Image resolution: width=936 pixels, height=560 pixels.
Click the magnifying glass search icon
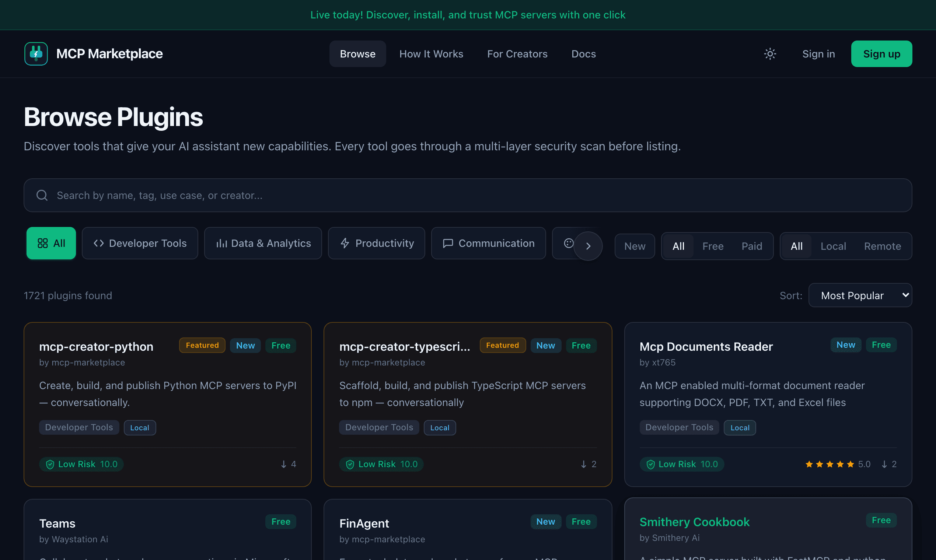[42, 195]
